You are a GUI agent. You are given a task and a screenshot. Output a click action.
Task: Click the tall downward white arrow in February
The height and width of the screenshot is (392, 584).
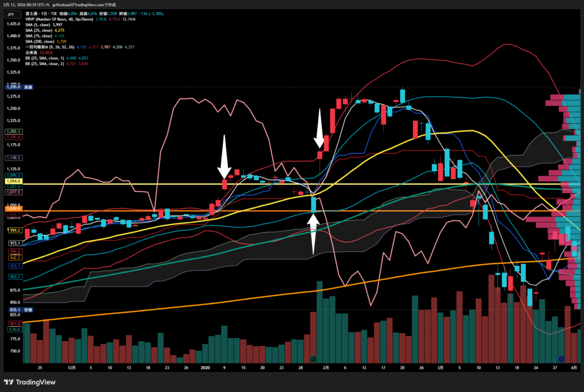319,130
